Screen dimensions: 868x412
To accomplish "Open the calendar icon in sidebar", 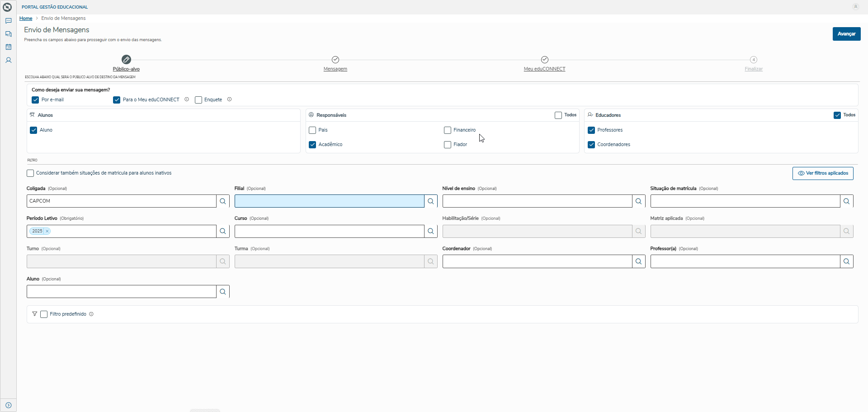I will pyautogui.click(x=8, y=47).
